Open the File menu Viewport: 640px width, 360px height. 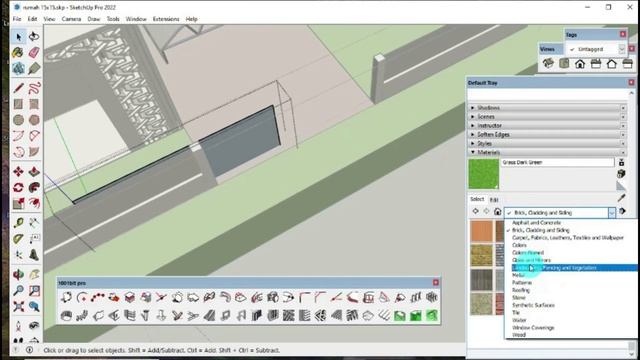[x=17, y=19]
